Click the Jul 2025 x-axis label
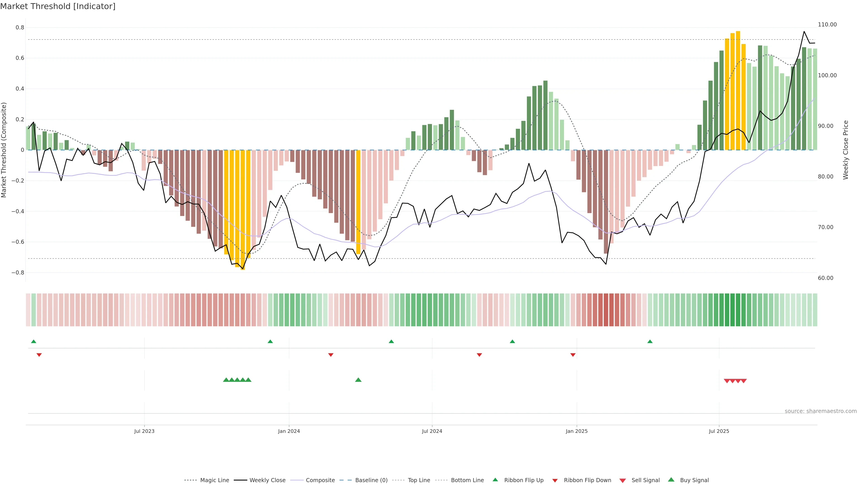 point(719,431)
